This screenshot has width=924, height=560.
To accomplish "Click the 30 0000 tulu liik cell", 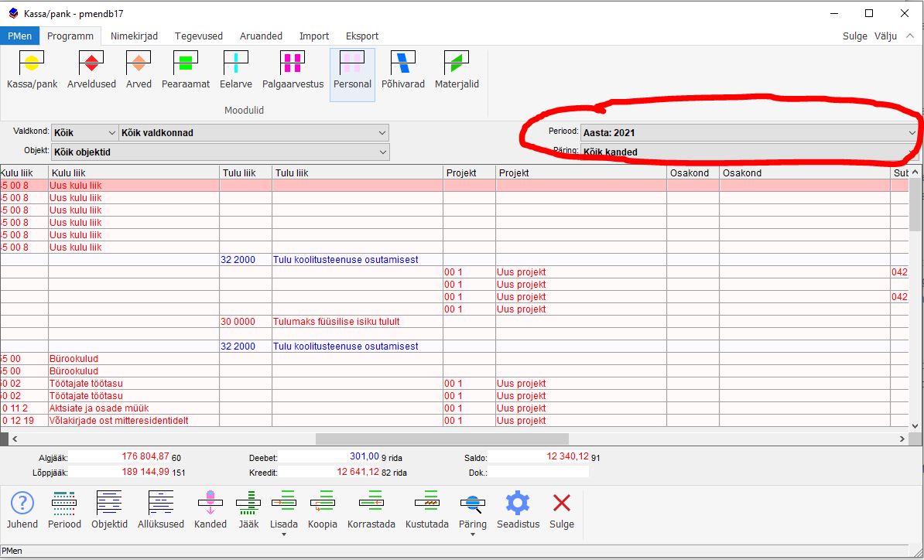I will point(246,322).
